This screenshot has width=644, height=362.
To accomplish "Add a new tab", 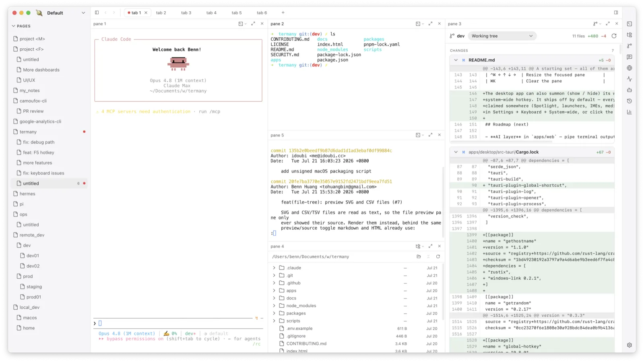I will click(283, 12).
